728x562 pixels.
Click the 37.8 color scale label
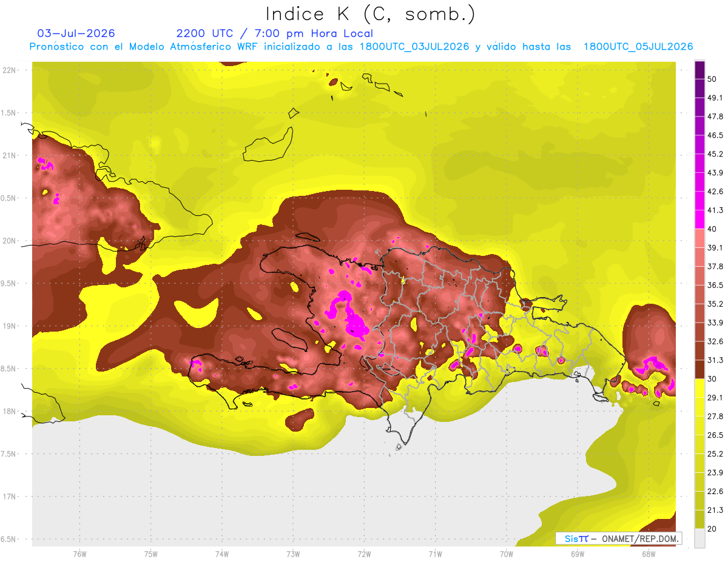point(715,266)
